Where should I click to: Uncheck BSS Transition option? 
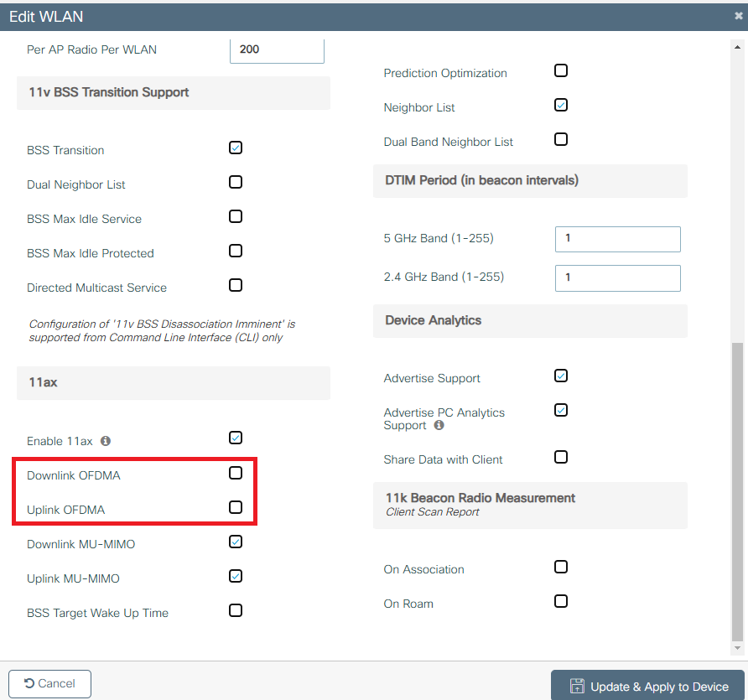236,148
